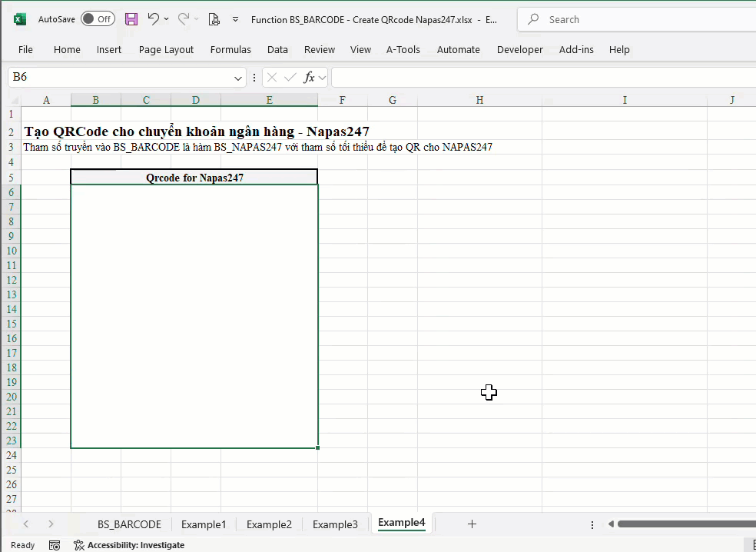Open the Add-ins tab
The image size is (756, 552).
point(576,50)
